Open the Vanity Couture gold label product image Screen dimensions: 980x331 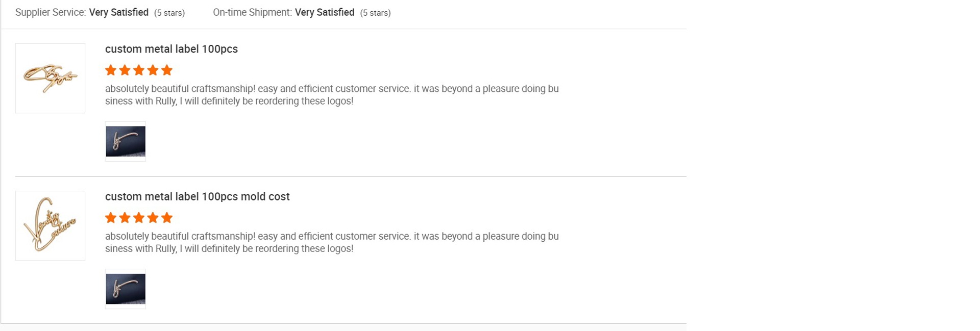[x=50, y=226]
